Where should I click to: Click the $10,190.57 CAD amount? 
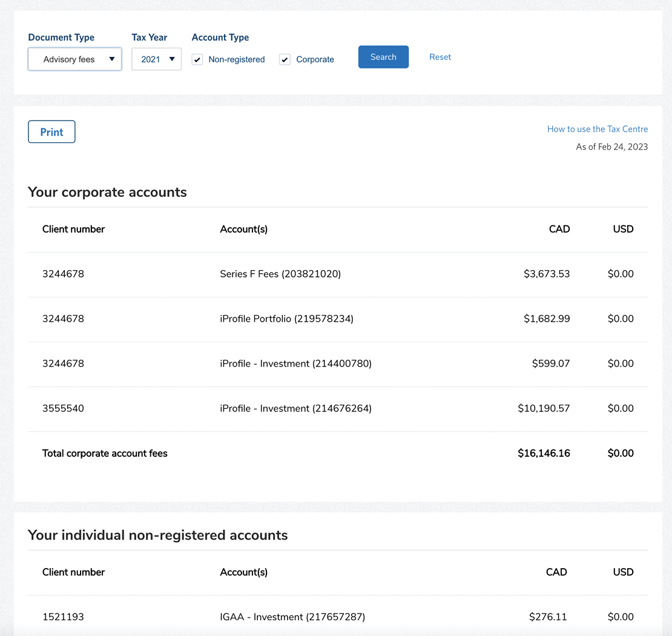coord(544,408)
